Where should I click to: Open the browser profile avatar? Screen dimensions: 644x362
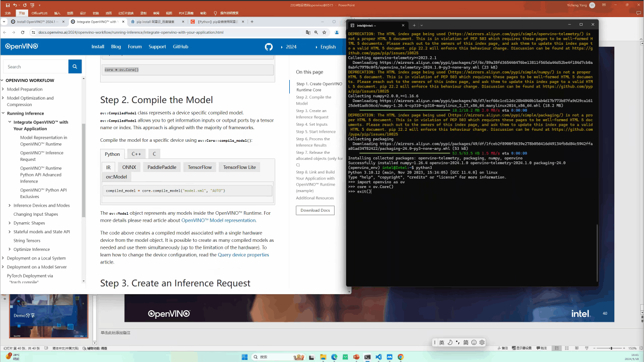tap(337, 32)
